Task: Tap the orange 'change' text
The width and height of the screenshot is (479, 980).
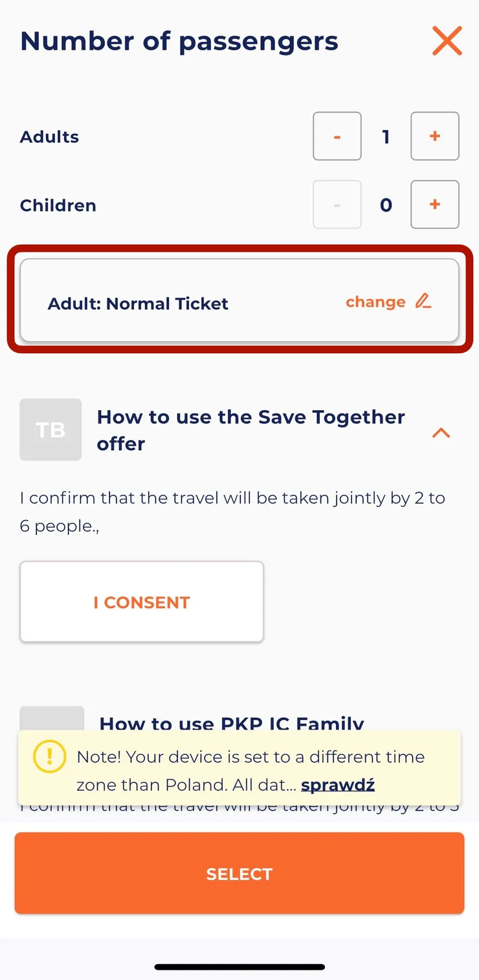Action: [375, 302]
